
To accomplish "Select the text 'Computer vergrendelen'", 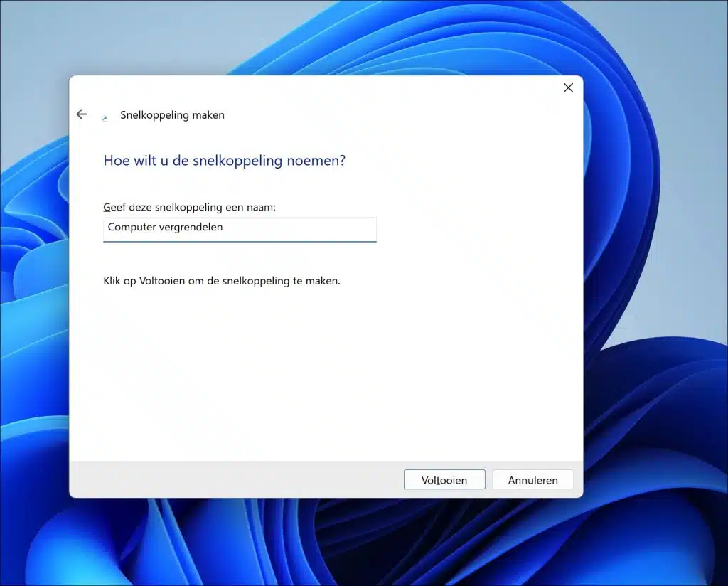I will tap(164, 227).
